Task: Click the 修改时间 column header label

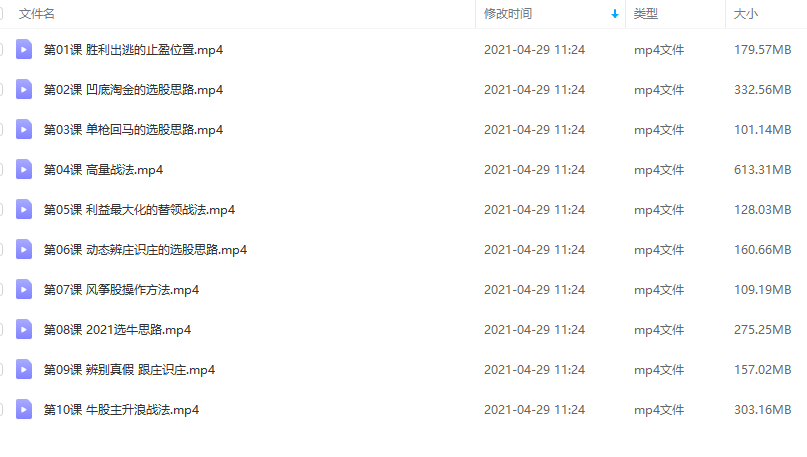Action: 508,14
